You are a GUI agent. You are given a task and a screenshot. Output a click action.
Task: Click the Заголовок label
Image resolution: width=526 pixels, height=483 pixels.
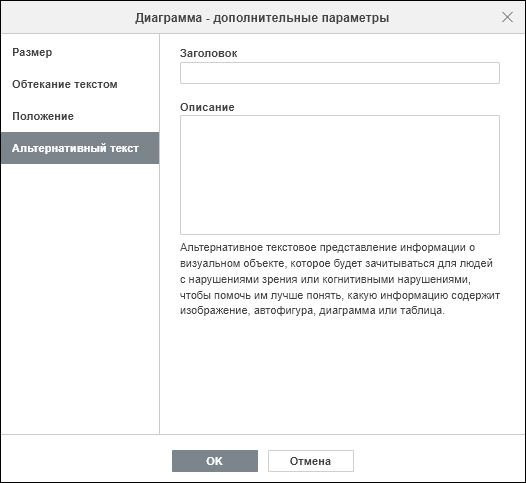click(x=208, y=53)
